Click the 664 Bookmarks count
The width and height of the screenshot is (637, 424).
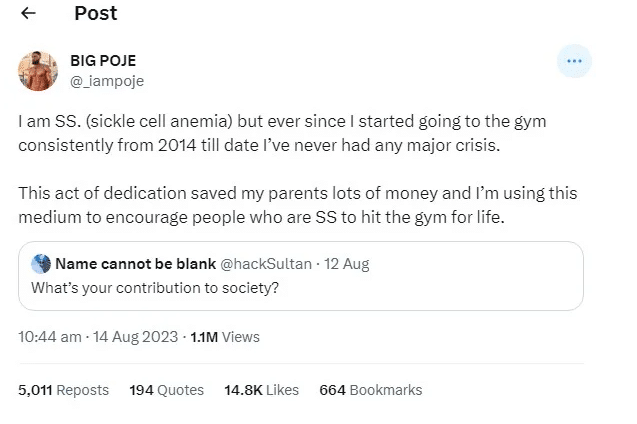370,390
